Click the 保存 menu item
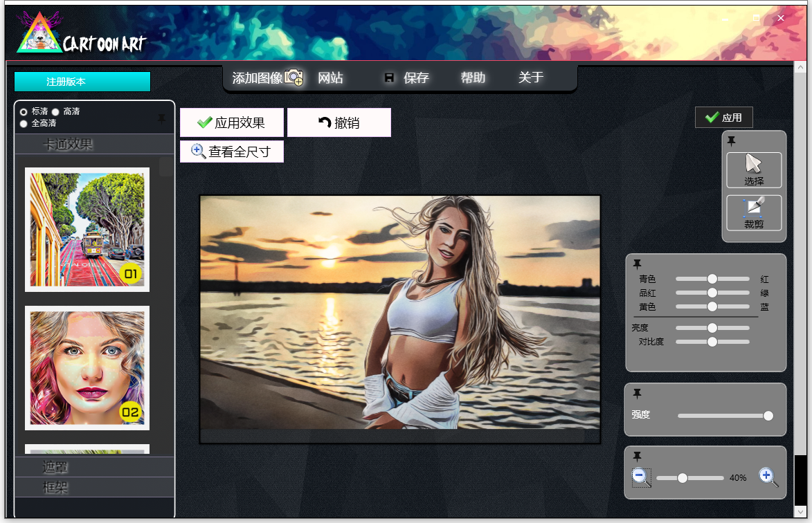The width and height of the screenshot is (812, 523). point(416,77)
